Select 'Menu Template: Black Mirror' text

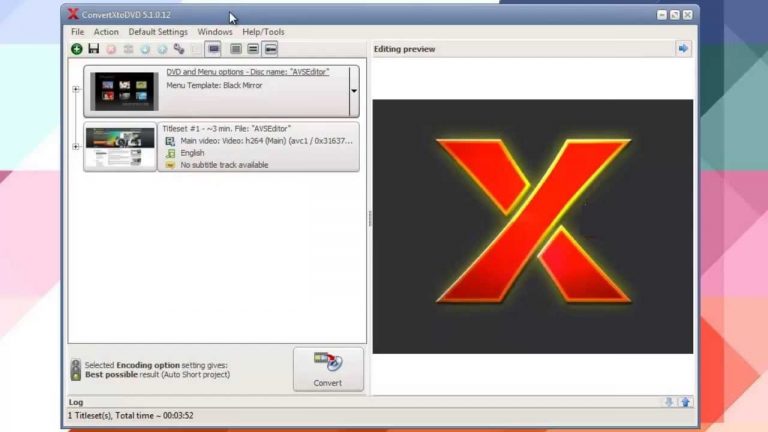(x=214, y=85)
